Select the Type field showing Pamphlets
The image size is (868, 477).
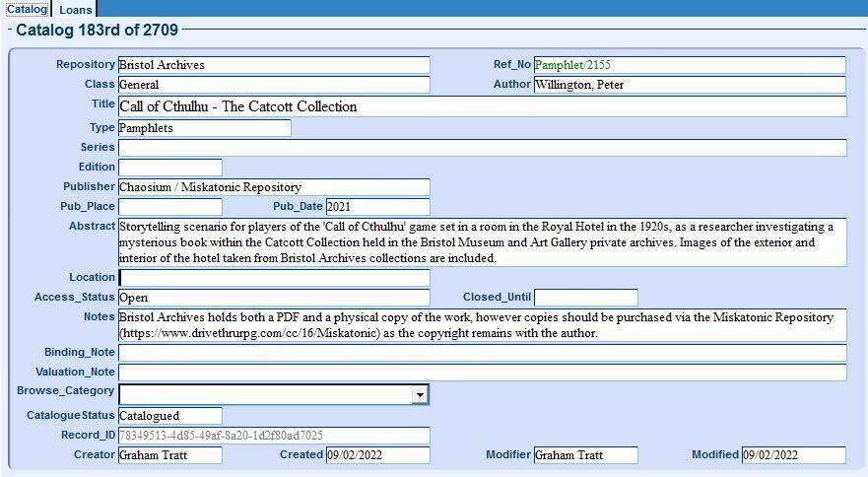click(205, 128)
